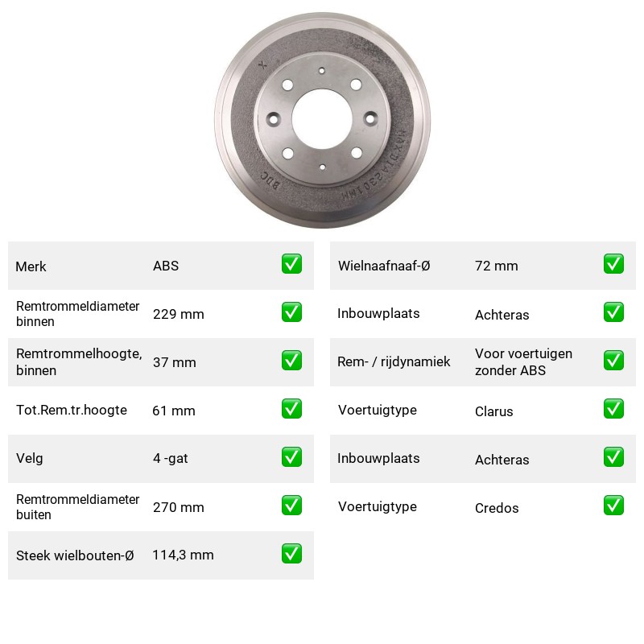The height and width of the screenshot is (644, 644).
Task: Click the 'Voor voertuigen zonder ABS' text
Action: pos(524,361)
